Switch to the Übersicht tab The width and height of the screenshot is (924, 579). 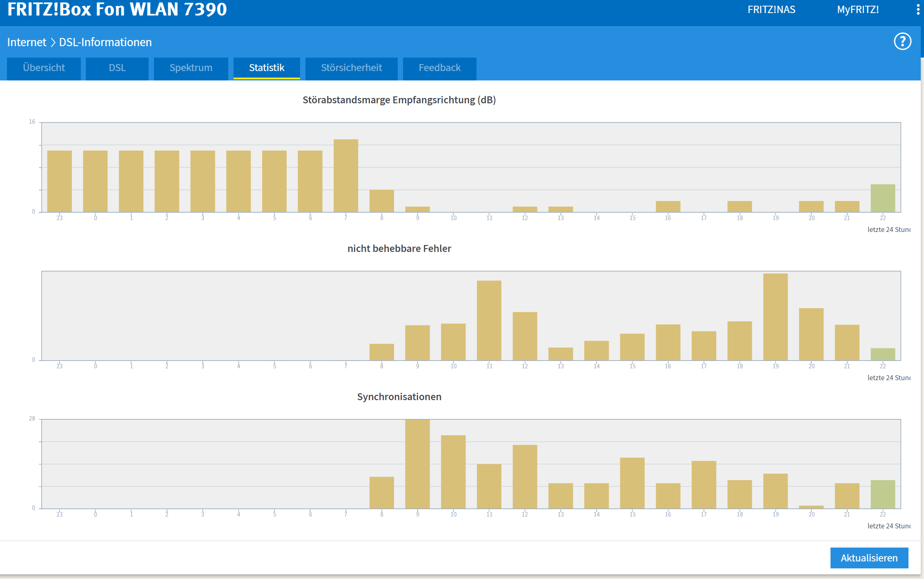coord(44,68)
